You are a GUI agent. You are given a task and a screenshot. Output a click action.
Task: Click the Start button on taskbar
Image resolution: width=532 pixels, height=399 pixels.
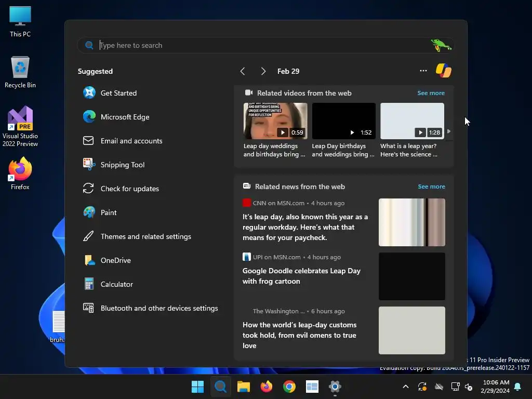tap(197, 387)
